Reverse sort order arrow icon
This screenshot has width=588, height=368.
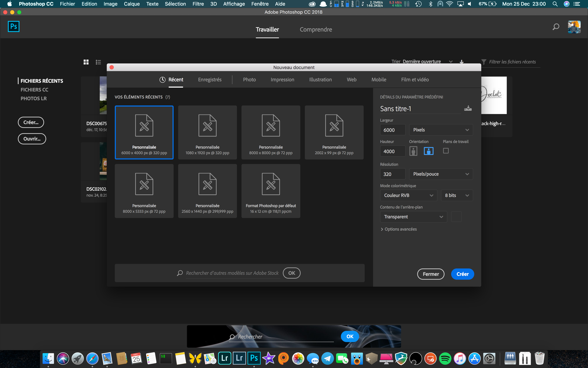click(462, 62)
